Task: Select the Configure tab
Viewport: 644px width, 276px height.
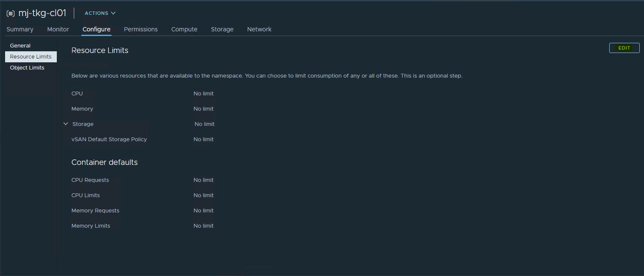Action: tap(96, 29)
